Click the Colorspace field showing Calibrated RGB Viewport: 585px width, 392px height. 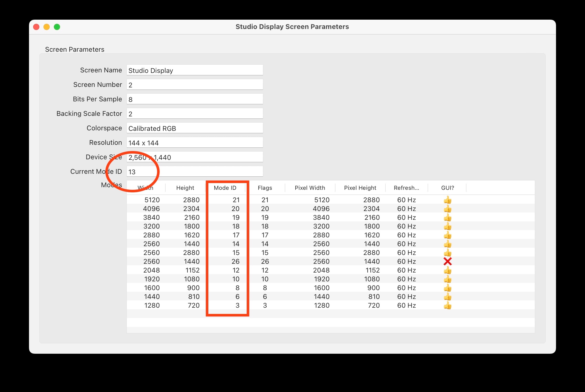[195, 128]
